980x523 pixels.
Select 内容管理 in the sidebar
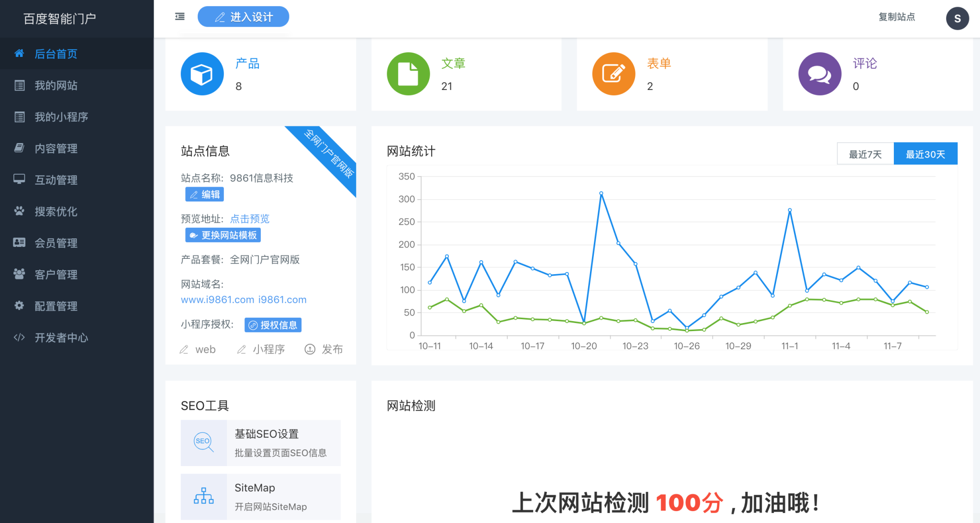[x=56, y=148]
